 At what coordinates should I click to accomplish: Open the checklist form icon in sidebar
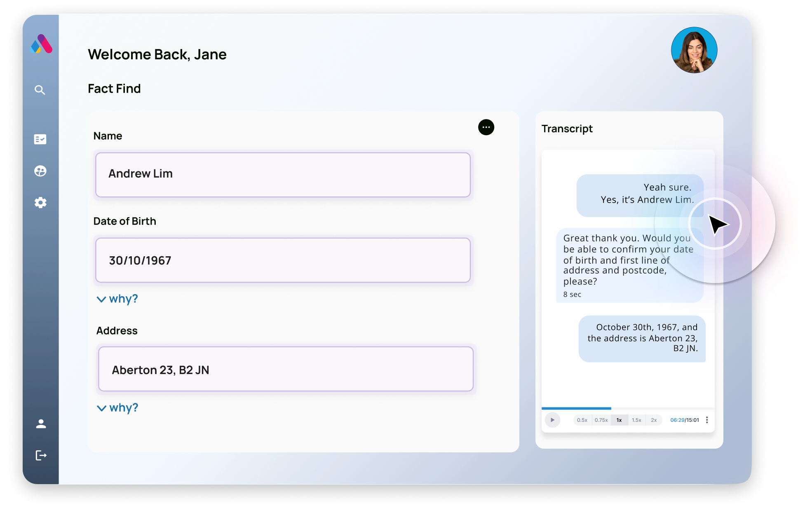pyautogui.click(x=40, y=139)
